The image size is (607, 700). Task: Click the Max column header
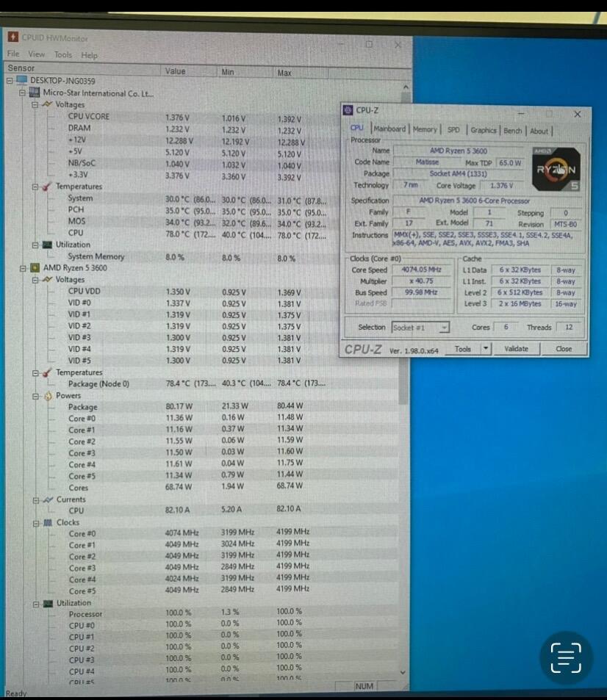[300, 72]
